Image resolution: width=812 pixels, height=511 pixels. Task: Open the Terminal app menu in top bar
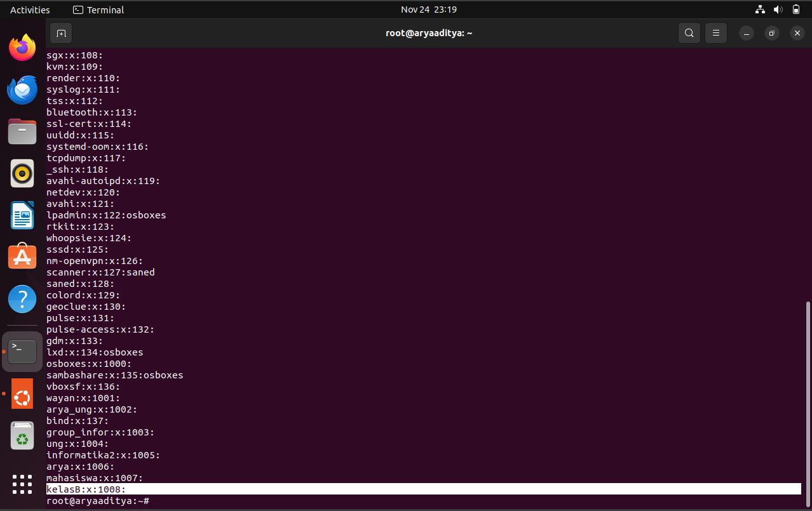tap(98, 10)
